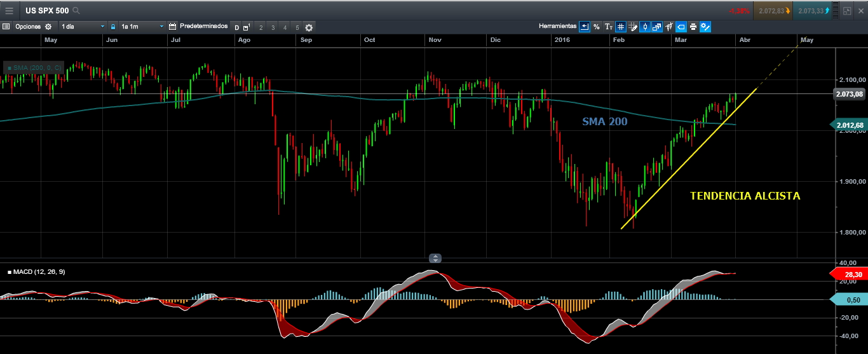The width and height of the screenshot is (868, 354).
Task: Click the buy price 2.073,33
Action: tap(813, 11)
